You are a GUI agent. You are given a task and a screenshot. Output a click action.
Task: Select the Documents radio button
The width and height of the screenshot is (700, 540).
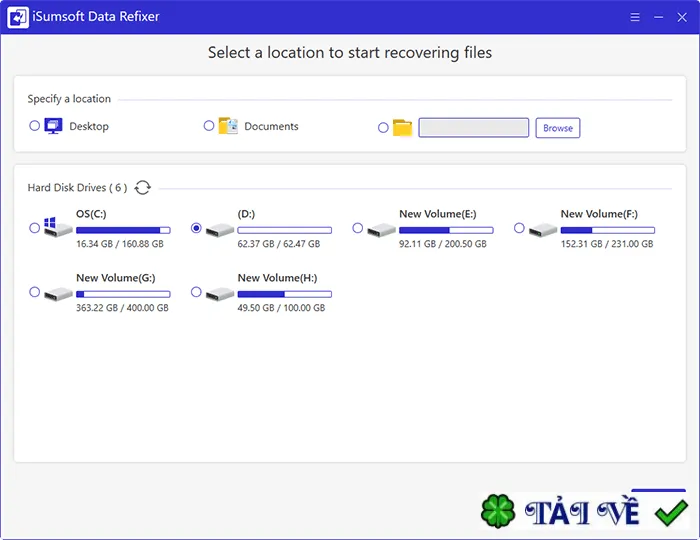(209, 126)
